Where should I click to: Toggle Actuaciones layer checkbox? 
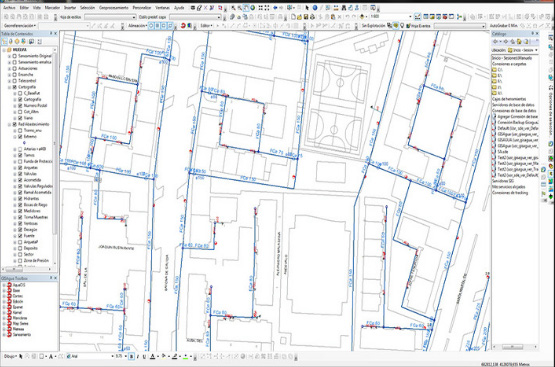pos(15,68)
